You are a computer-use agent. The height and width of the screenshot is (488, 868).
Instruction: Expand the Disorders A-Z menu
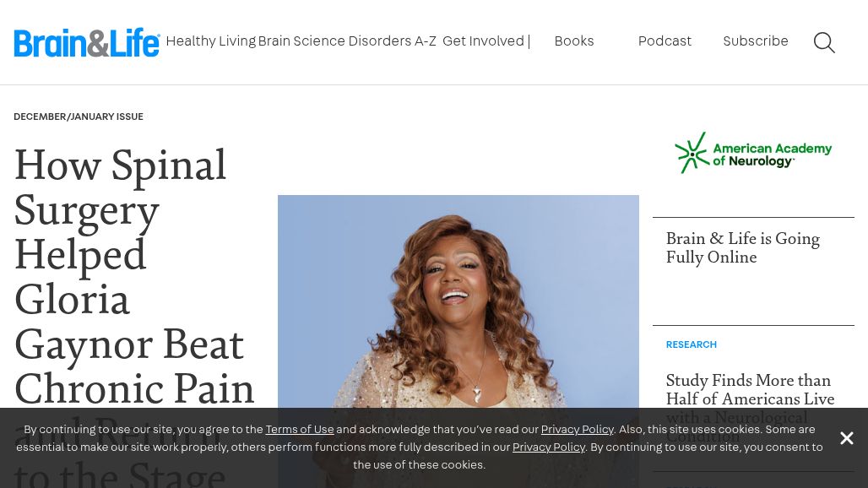[392, 41]
